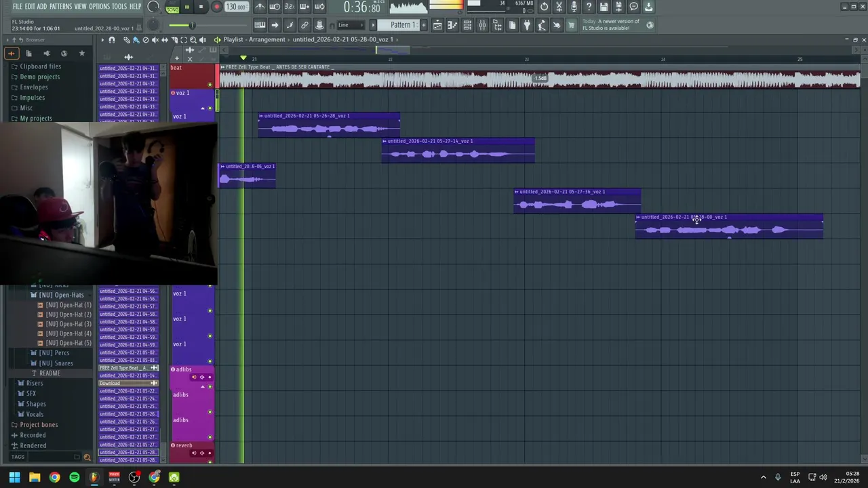Select the FREE Zell Type Beat audio clip

tap(539, 76)
